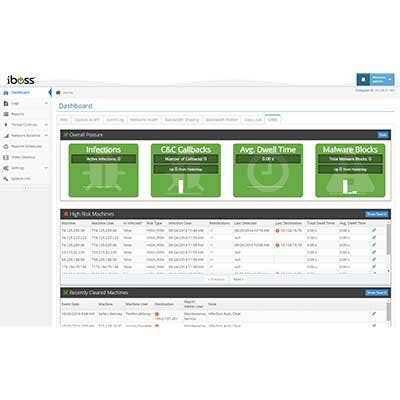Click the High Risk Machines table scrollbar
This screenshot has height=400, width=400.
tap(388, 247)
